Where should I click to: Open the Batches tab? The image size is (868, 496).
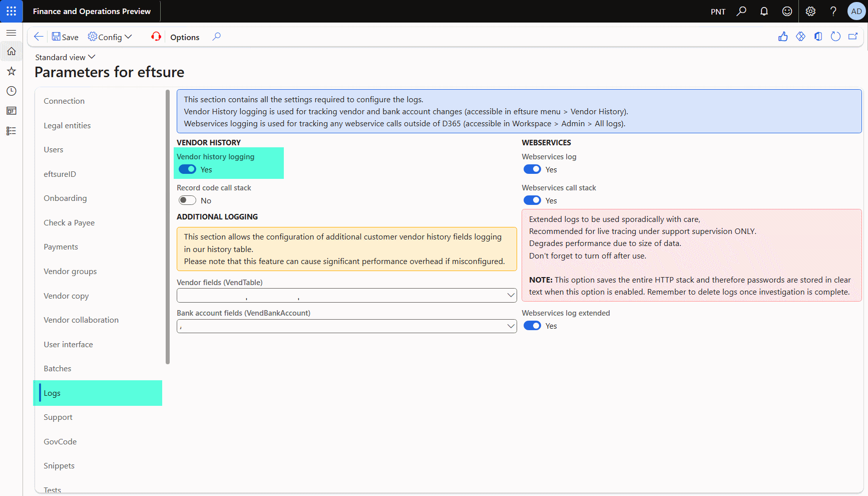tap(58, 368)
